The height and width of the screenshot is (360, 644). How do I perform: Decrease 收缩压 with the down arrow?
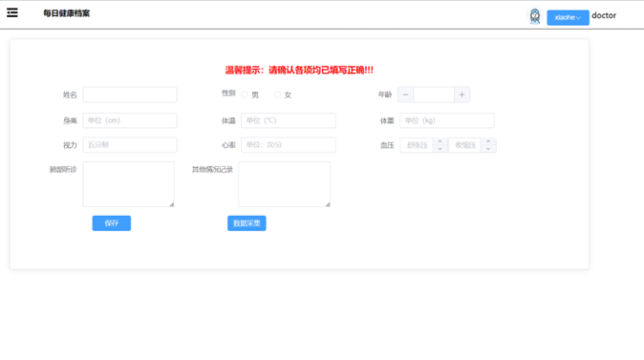coord(488,149)
